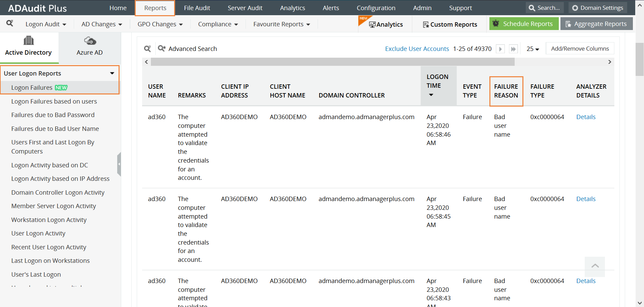Open the Configuration tab
The height and width of the screenshot is (307, 644).
376,8
